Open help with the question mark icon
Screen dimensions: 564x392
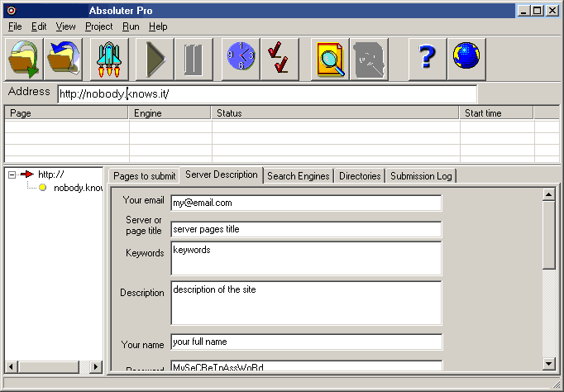tap(428, 59)
